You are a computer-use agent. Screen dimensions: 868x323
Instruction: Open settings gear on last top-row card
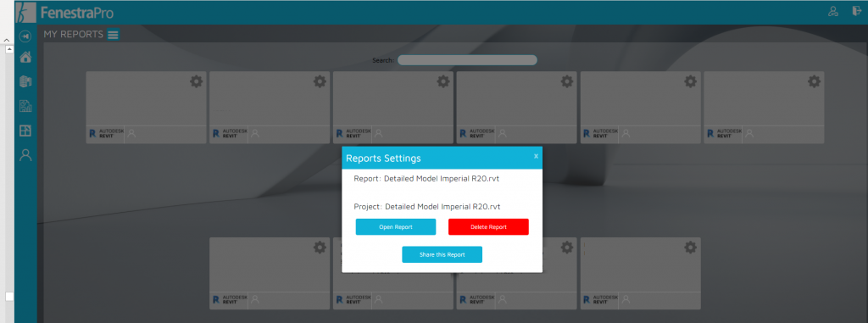814,81
